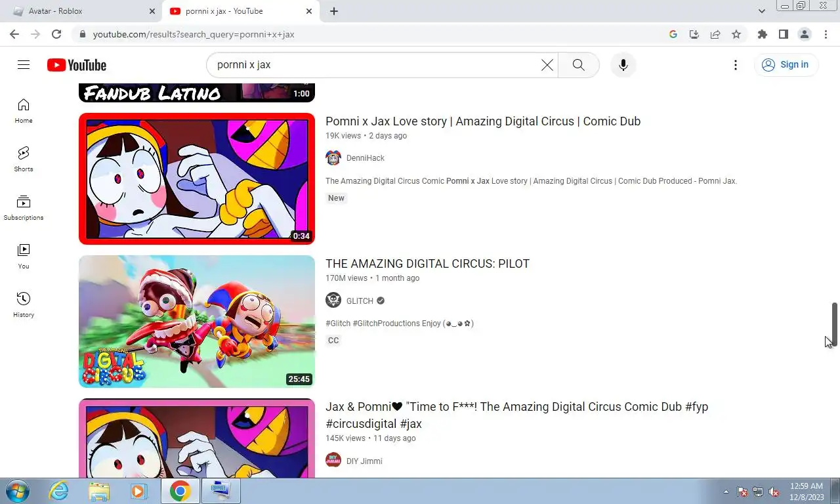Image resolution: width=840 pixels, height=504 pixels.
Task: Open YouTube settings three-dot menu
Action: pos(736,64)
